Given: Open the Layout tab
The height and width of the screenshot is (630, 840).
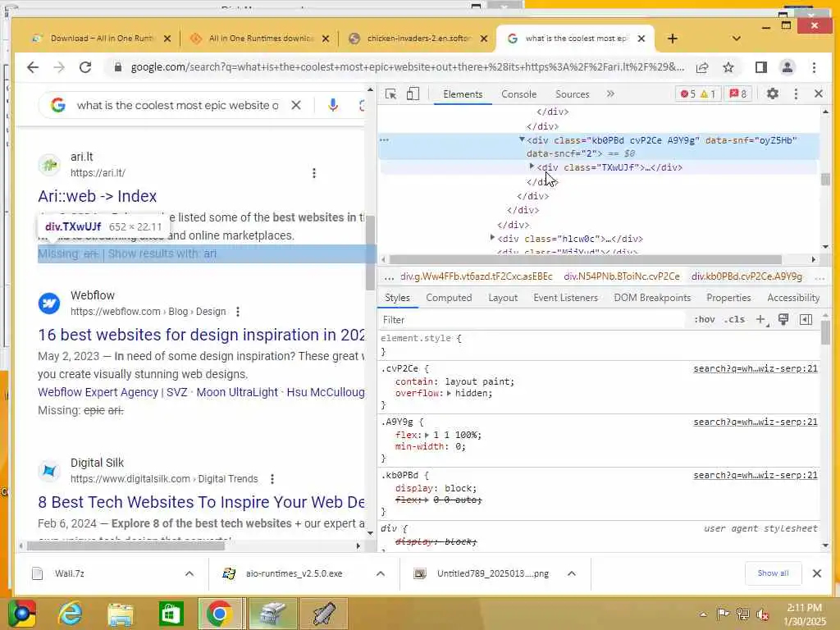Looking at the screenshot, I should [503, 297].
